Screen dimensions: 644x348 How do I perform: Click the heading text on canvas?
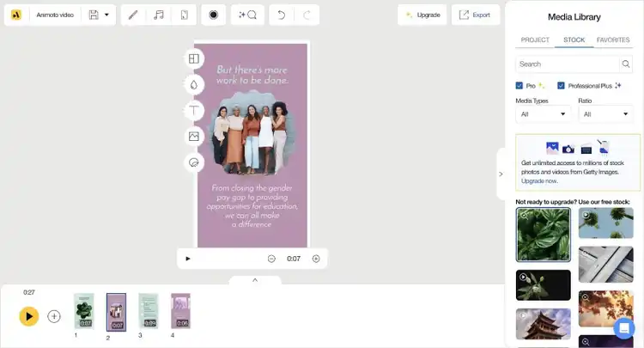(x=252, y=75)
